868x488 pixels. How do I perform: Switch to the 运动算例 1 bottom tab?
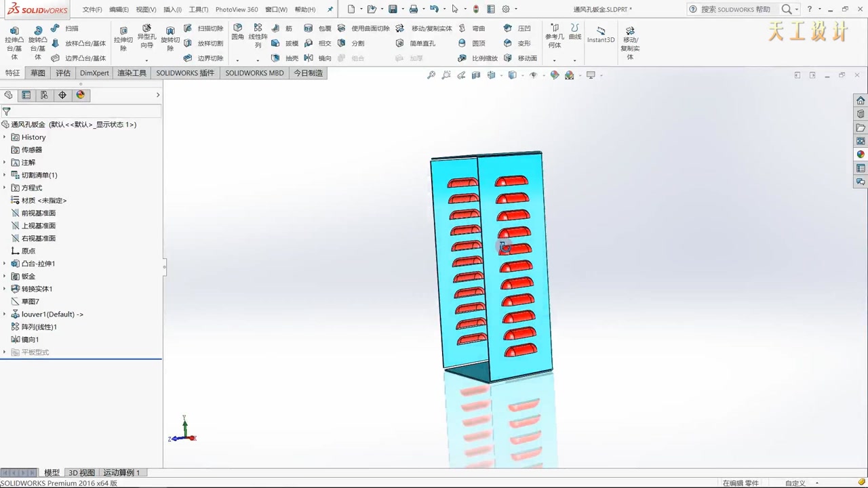(121, 472)
